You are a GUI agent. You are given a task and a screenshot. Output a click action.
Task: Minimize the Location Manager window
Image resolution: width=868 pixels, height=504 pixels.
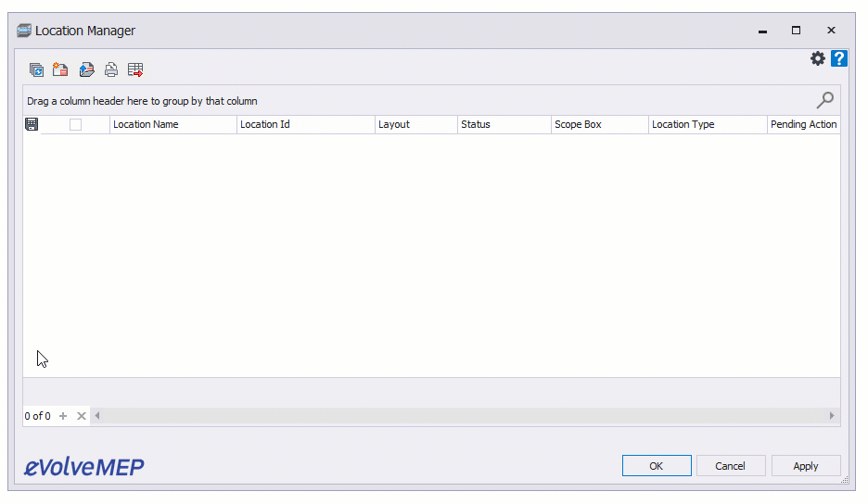pyautogui.click(x=763, y=31)
